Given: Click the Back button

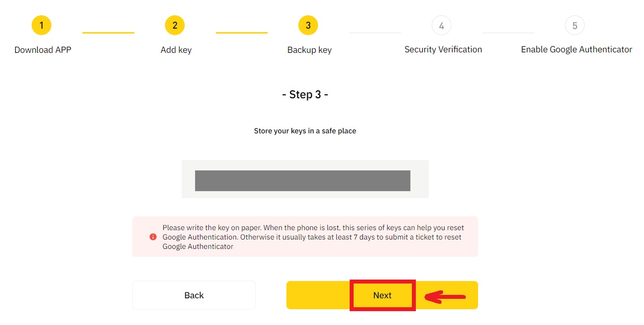Looking at the screenshot, I should tap(194, 295).
